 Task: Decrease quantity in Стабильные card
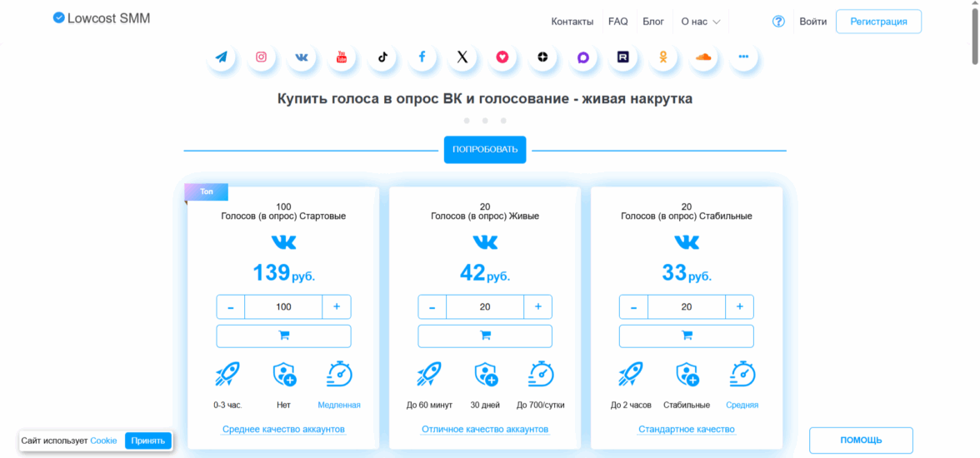[633, 306]
